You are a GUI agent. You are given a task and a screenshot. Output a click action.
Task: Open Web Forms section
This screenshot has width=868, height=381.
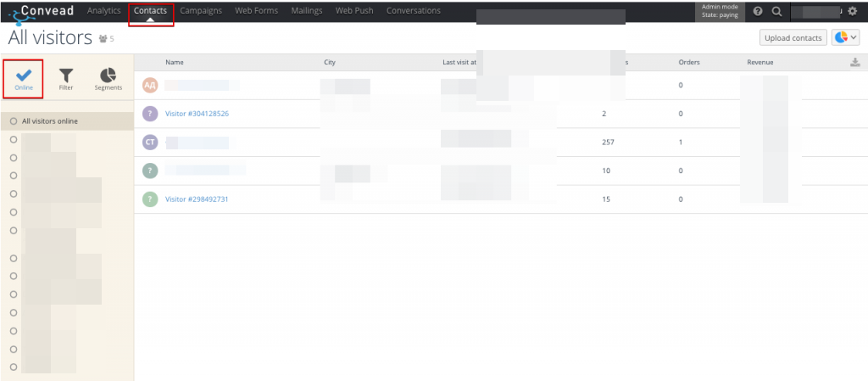click(x=256, y=10)
